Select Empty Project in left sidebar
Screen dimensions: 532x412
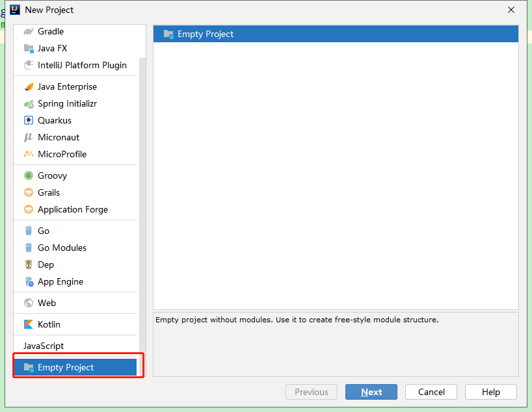click(75, 367)
